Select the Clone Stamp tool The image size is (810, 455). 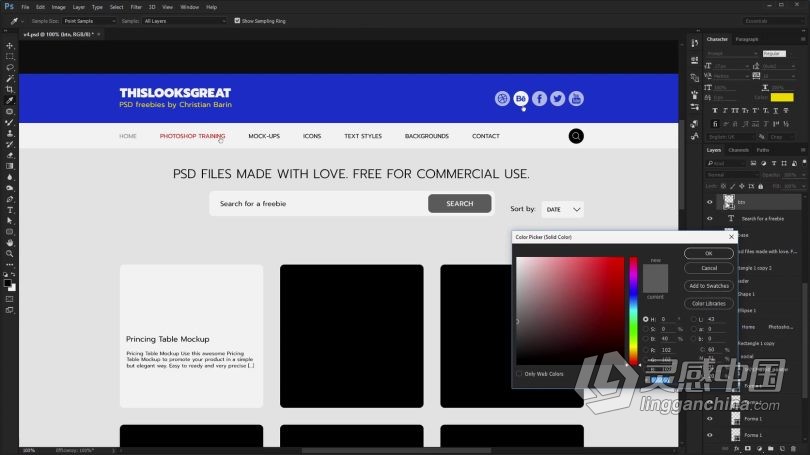[9, 133]
